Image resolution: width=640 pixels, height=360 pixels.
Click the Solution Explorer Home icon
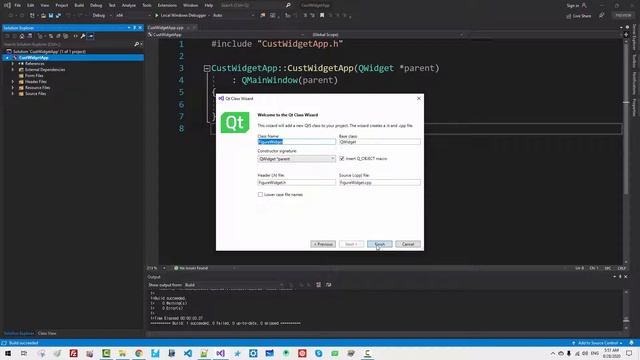coord(22,36)
